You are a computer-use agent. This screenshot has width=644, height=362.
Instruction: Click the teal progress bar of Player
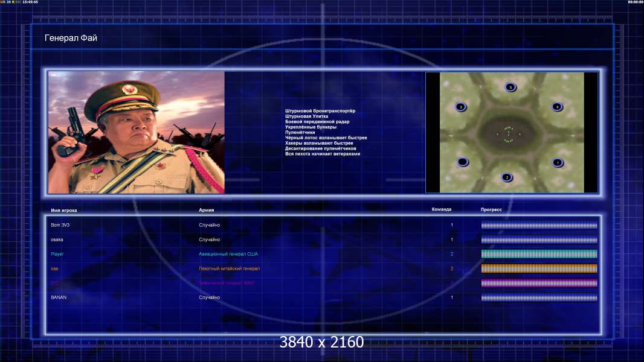point(539,254)
